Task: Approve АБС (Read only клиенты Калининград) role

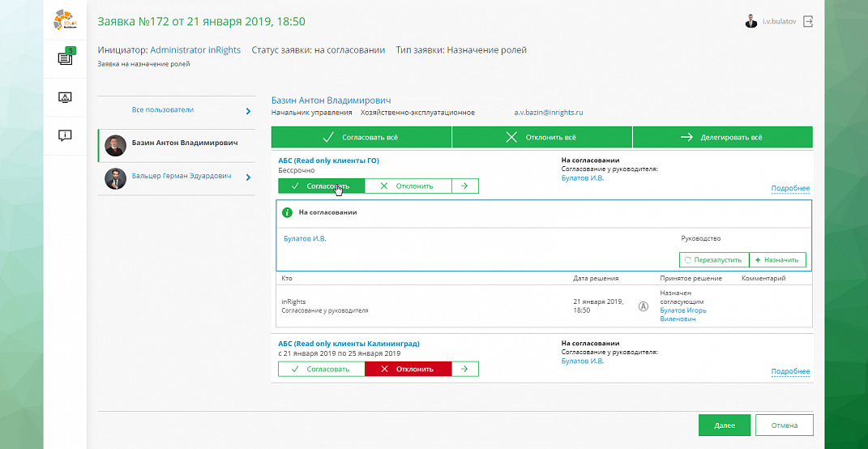Action: click(322, 369)
